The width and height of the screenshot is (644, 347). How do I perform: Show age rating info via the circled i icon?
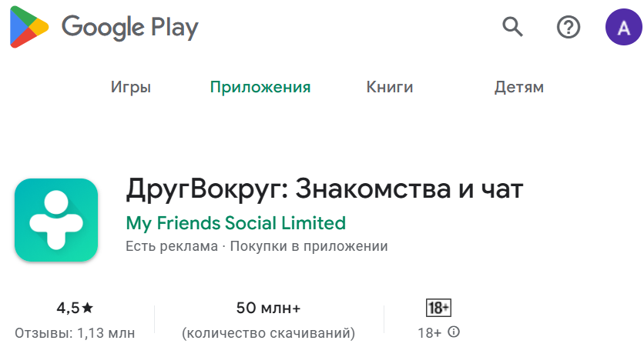click(x=454, y=332)
